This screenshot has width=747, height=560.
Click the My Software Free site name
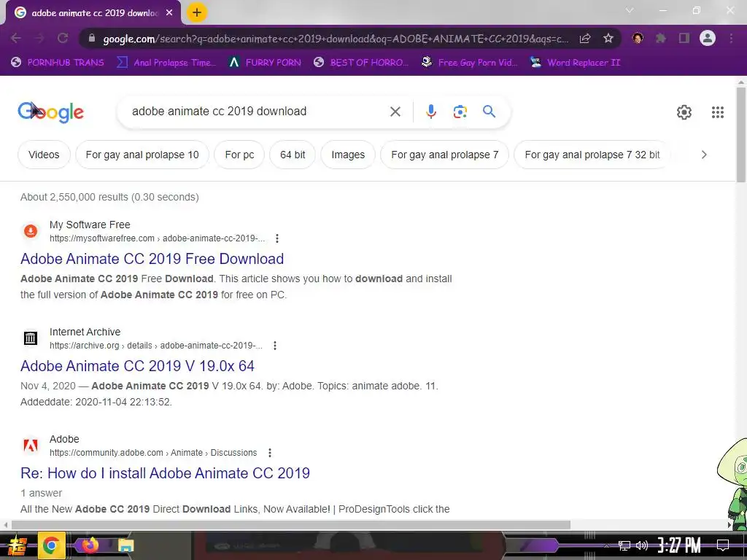point(90,225)
